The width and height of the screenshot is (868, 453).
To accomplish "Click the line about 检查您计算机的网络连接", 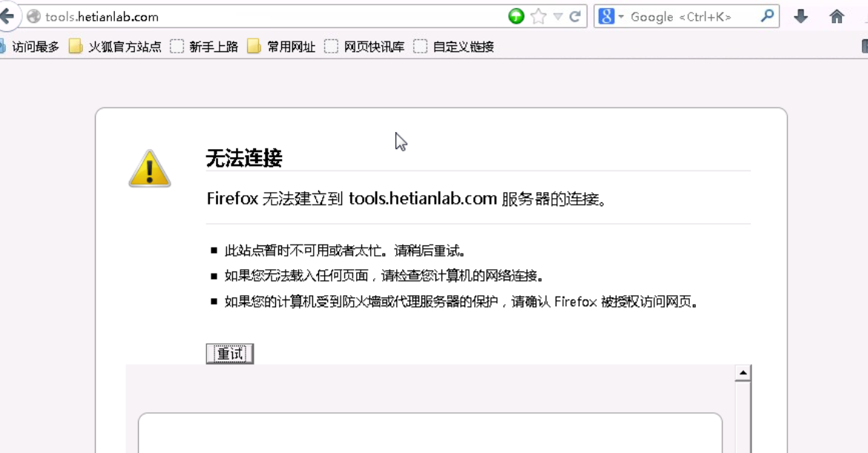I will pos(385,276).
